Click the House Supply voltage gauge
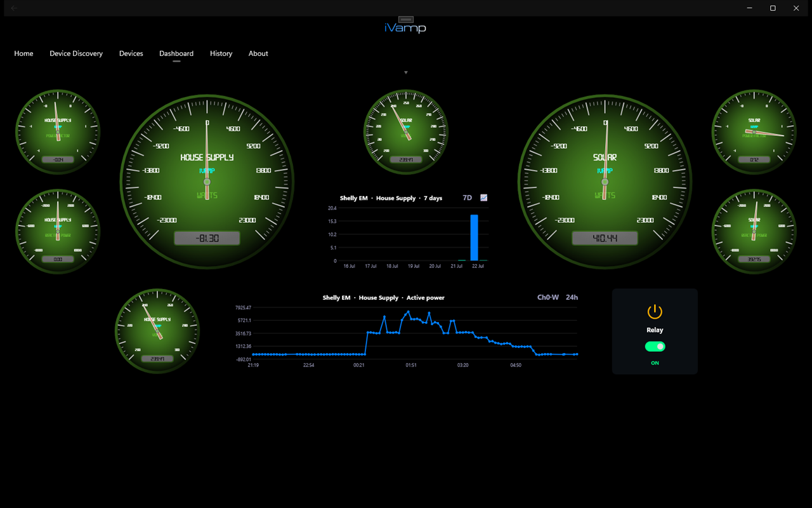 point(157,331)
